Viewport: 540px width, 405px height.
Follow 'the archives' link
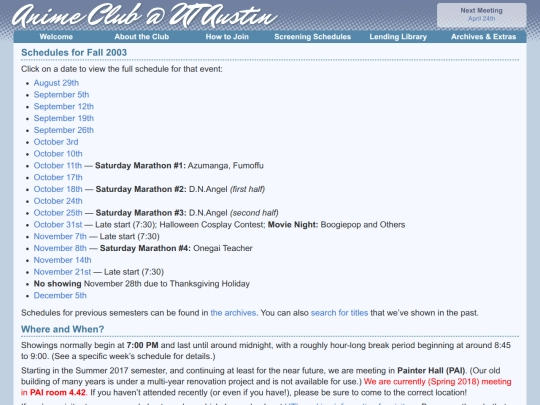pos(233,313)
